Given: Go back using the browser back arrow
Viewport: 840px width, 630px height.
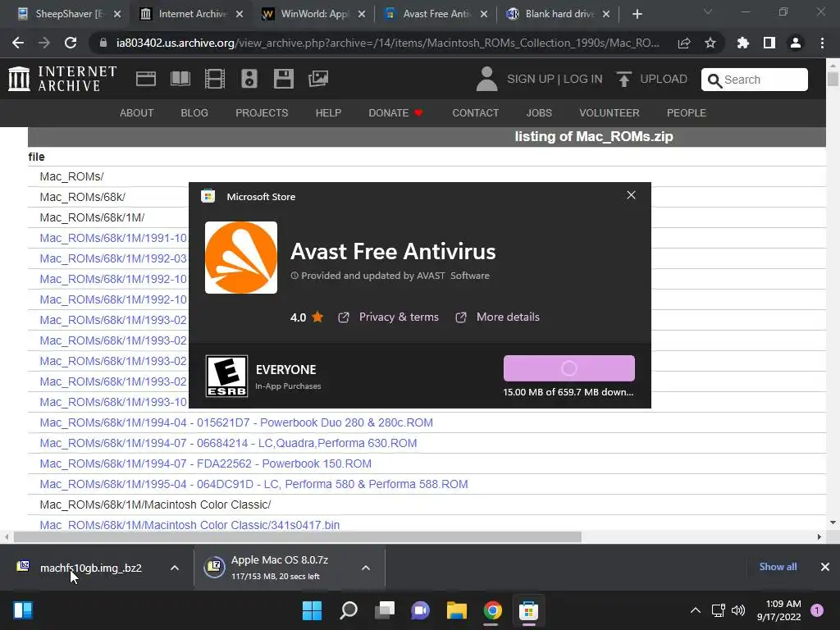Looking at the screenshot, I should click(x=18, y=43).
